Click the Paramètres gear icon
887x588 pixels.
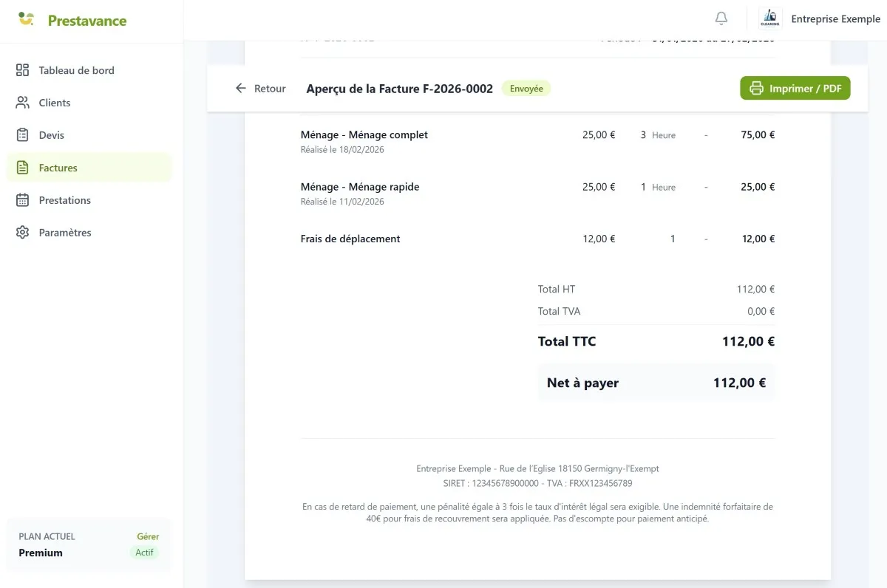click(x=23, y=233)
